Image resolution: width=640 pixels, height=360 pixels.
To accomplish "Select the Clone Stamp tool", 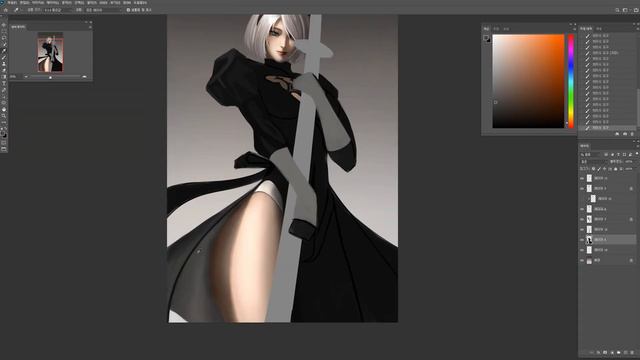I will coord(4,64).
